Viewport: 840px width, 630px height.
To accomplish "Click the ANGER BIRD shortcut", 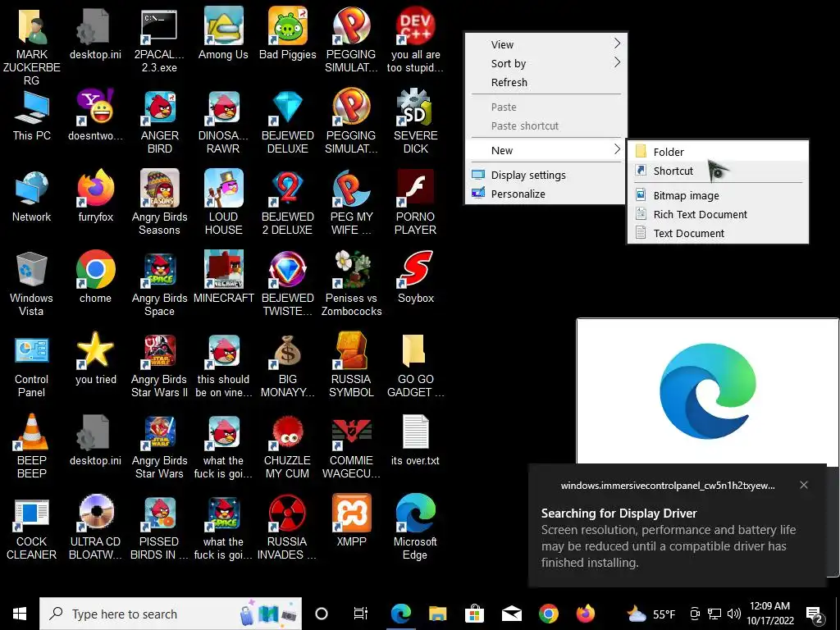I will coord(160,122).
